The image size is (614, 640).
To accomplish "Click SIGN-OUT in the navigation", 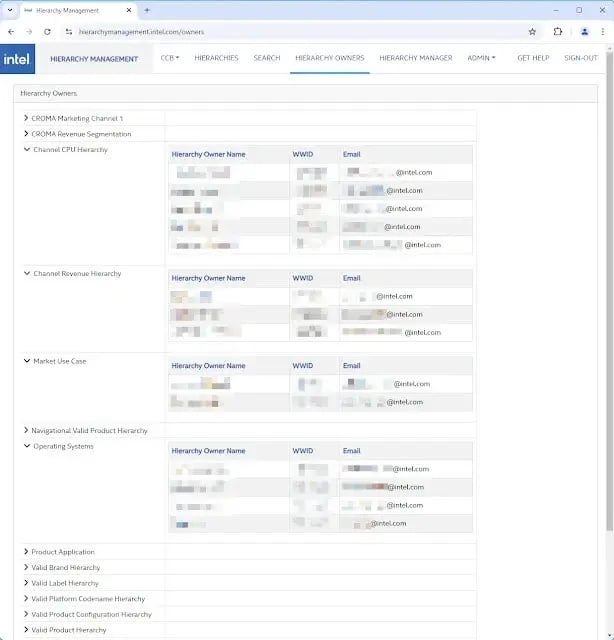I will [581, 58].
